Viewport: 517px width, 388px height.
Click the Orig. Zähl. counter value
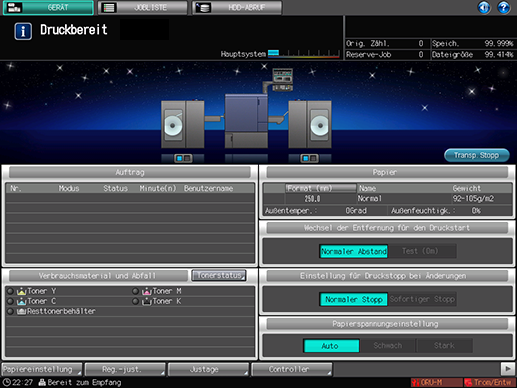pos(421,44)
